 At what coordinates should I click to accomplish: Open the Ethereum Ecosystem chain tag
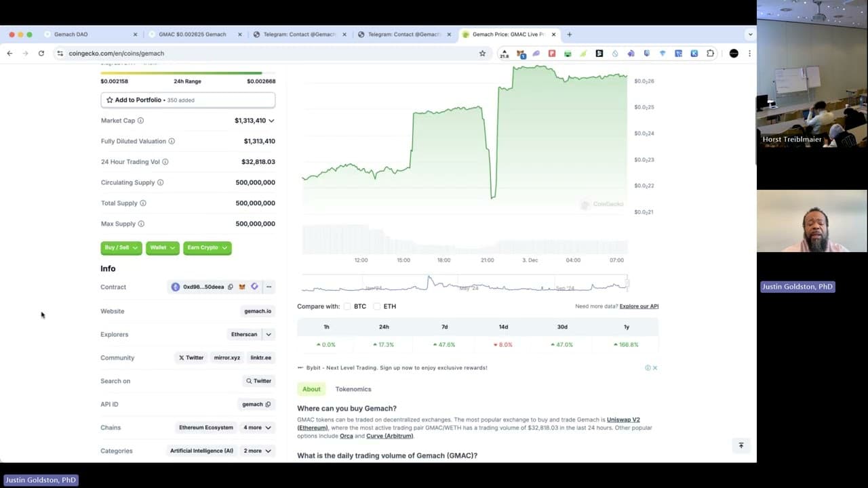(x=206, y=428)
